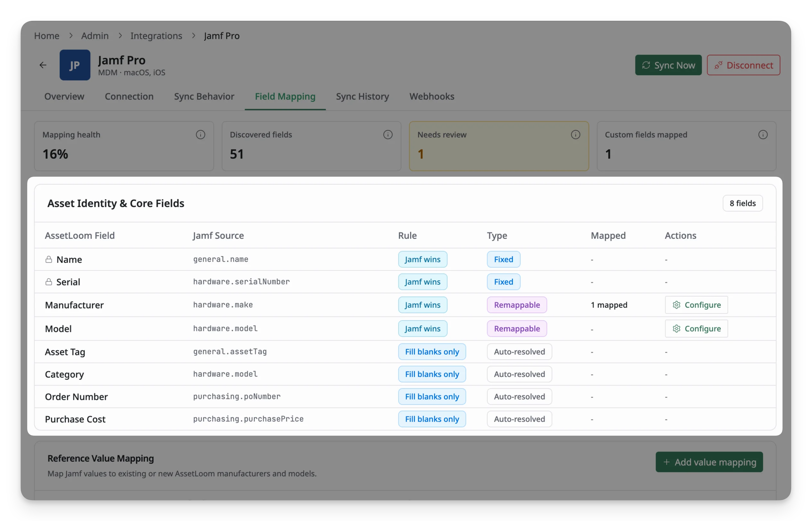
Task: Open info tooltip on Custom fields mapped card
Action: pyautogui.click(x=762, y=135)
